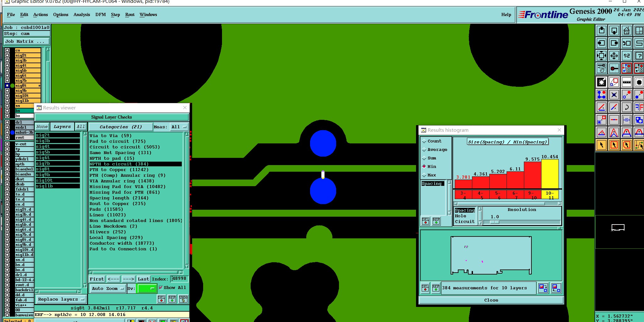Open the Rout menu
644x322 pixels.
[x=130, y=15]
